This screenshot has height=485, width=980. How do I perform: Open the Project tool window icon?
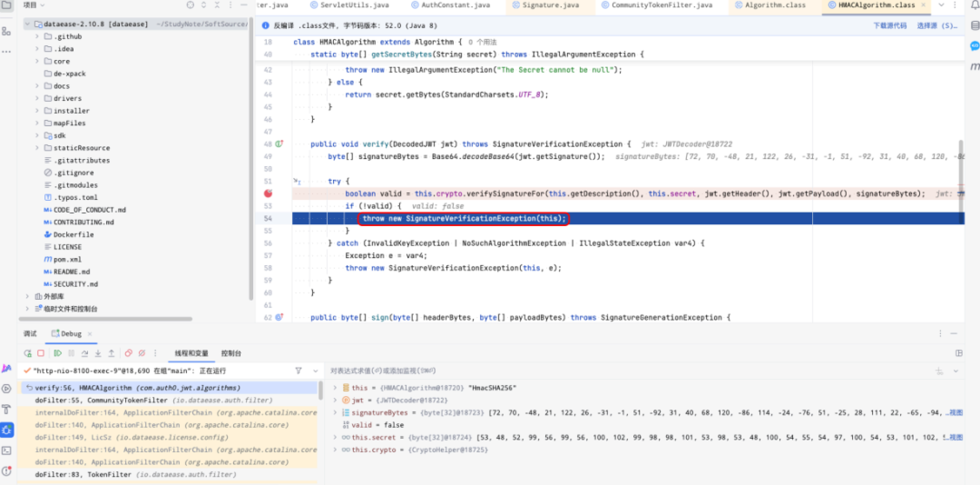click(6, 5)
